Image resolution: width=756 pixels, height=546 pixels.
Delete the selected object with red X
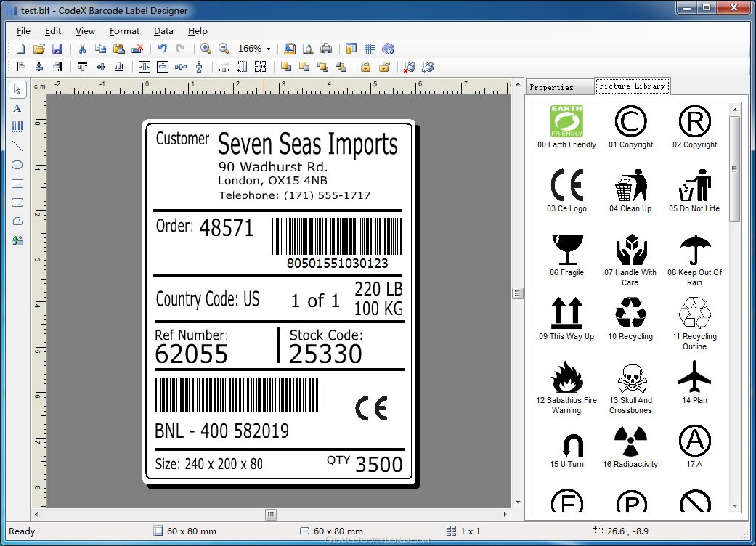[137, 49]
